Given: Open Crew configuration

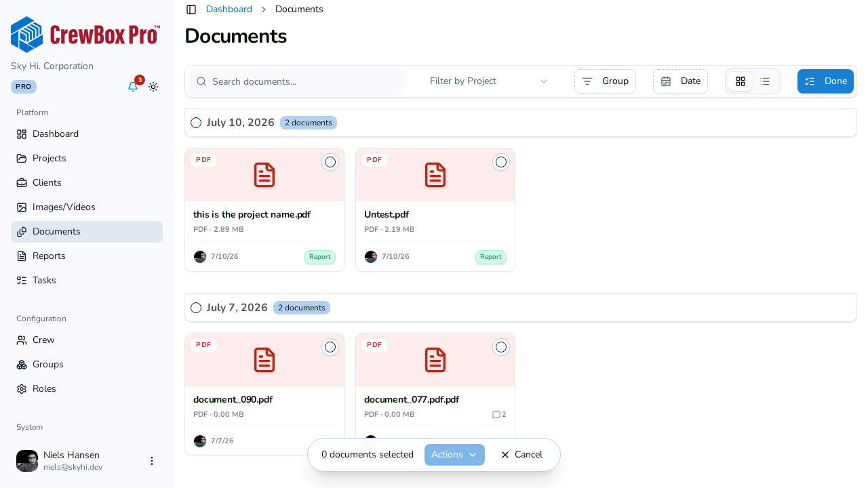Looking at the screenshot, I should pyautogui.click(x=87, y=340).
